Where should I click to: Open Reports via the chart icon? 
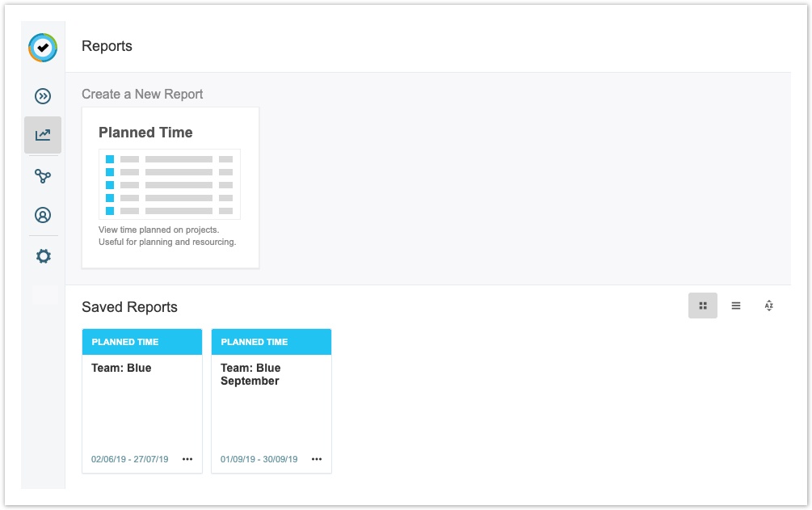click(x=43, y=135)
